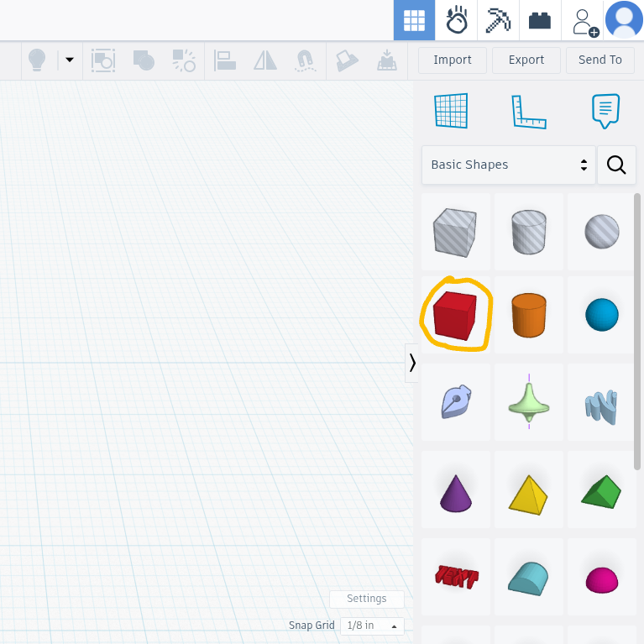The width and height of the screenshot is (644, 644).
Task: Open the user profile avatar
Action: [624, 19]
